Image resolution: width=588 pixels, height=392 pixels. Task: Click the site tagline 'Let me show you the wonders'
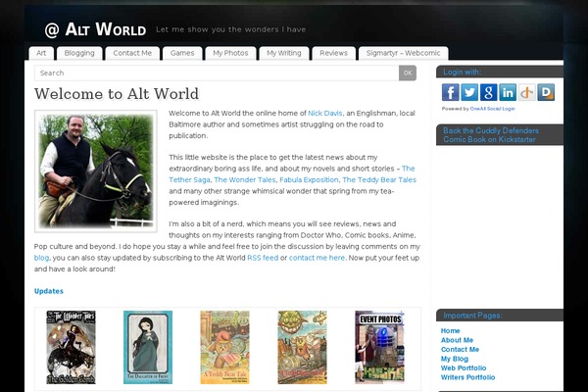[x=230, y=29]
